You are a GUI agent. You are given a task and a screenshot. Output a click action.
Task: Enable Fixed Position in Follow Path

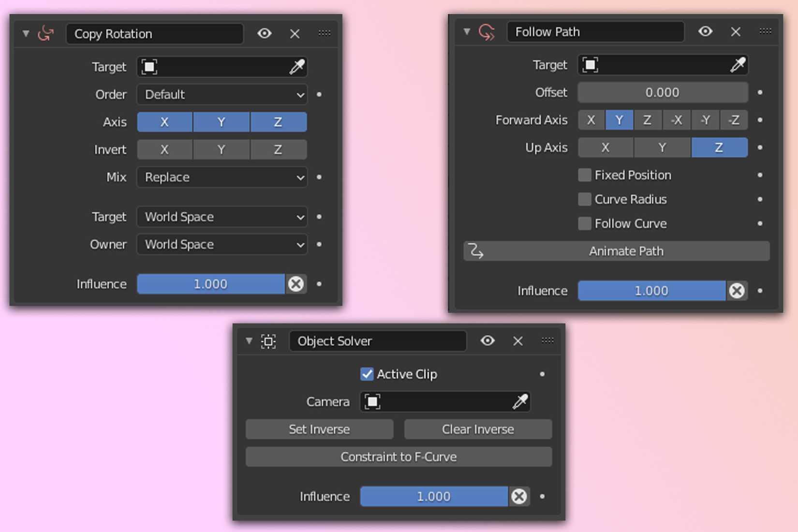584,175
